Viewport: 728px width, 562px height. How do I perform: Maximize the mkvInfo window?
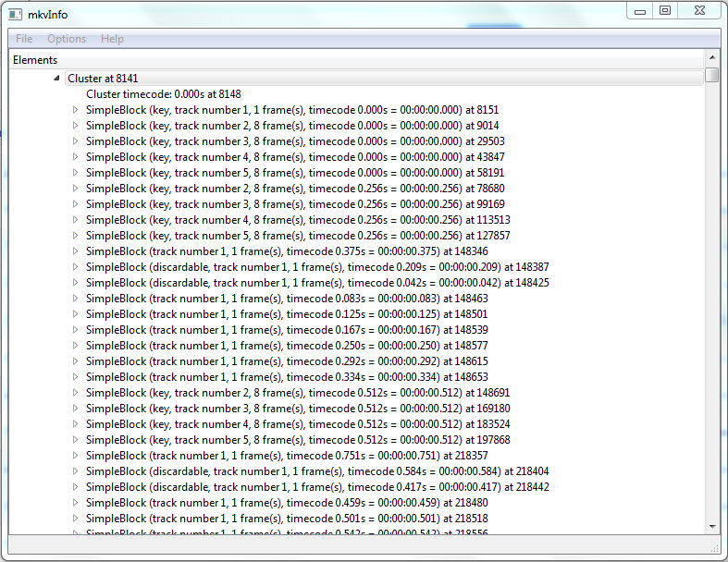[665, 11]
